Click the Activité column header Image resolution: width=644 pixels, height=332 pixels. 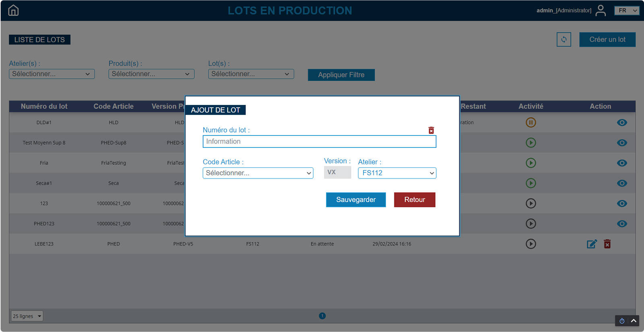coord(531,107)
